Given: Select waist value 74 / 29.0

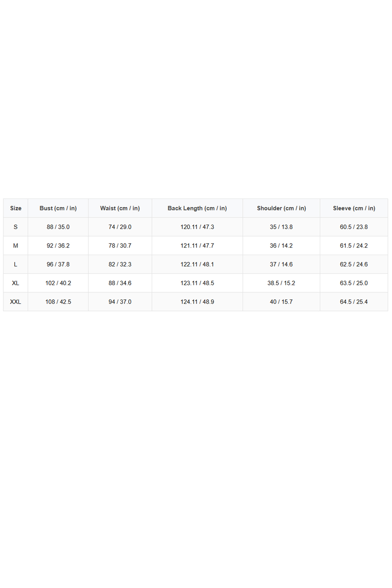Looking at the screenshot, I should 120,227.
